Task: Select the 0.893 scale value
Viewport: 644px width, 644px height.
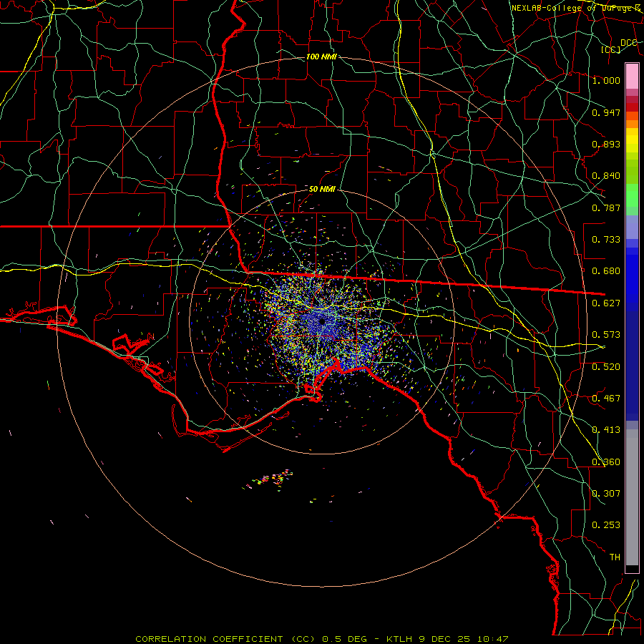Action: (606, 144)
